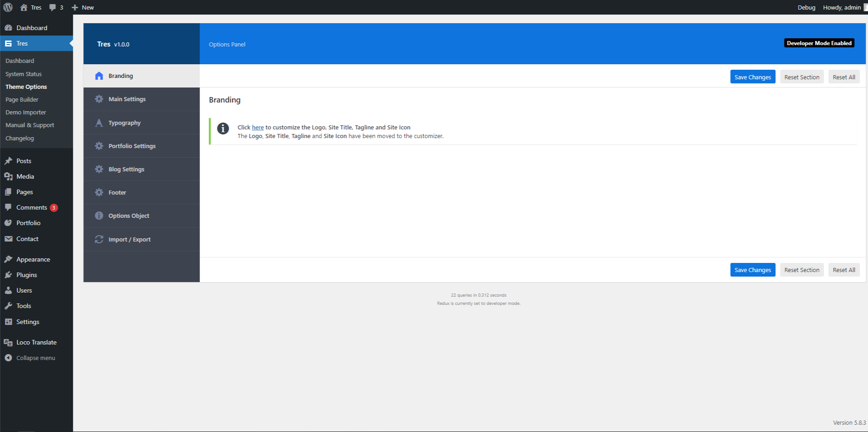Screen dimensions: 868x432
Task: Click the bottom Save Changes button
Action: [753, 270]
